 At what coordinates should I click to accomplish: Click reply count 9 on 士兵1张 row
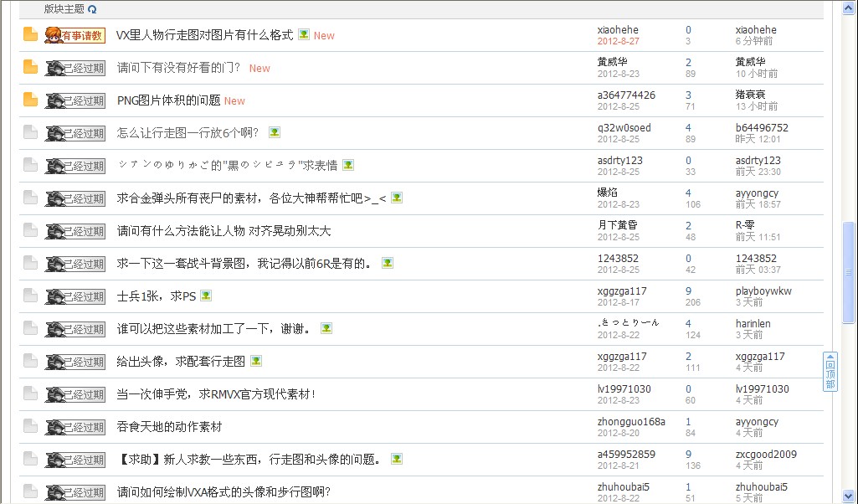pyautogui.click(x=688, y=291)
